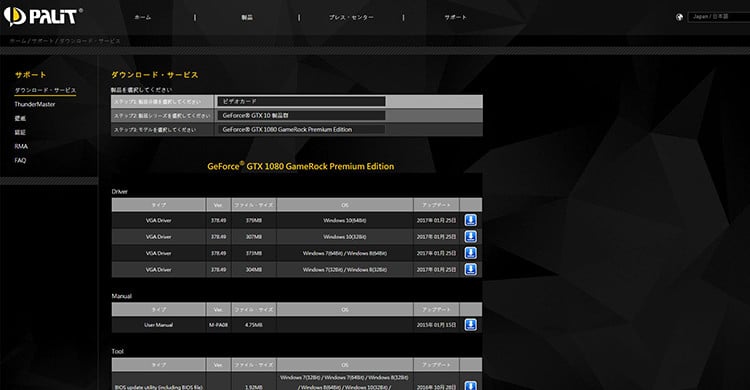Click Windows 7(64Bit) / Windows 8(64Bit) cell
The height and width of the screenshot is (390, 750).
tap(345, 253)
